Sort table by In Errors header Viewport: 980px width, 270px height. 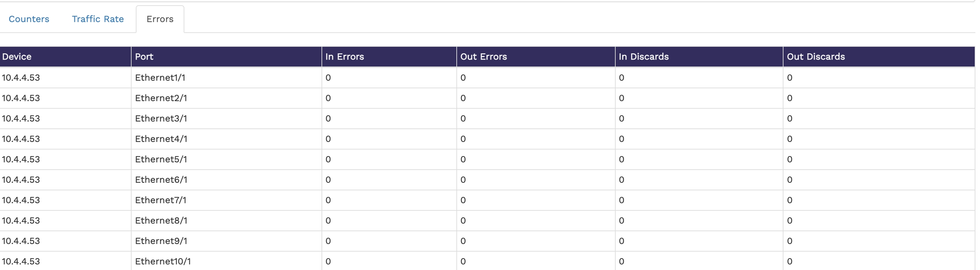(345, 57)
